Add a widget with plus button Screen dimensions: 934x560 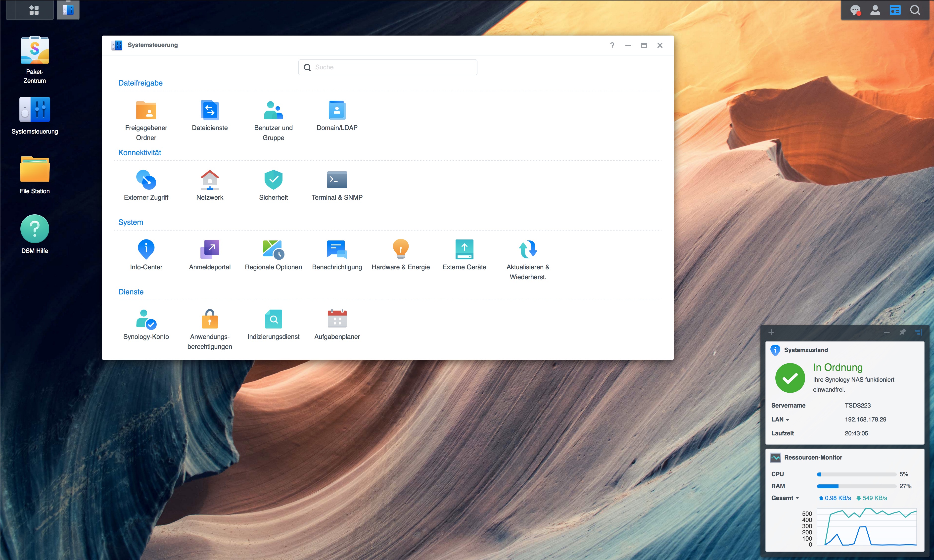click(x=771, y=332)
